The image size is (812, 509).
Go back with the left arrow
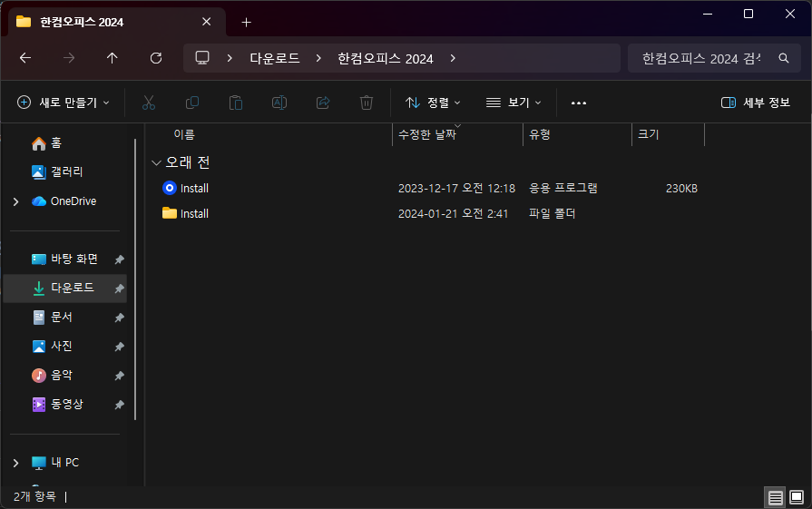(24, 58)
